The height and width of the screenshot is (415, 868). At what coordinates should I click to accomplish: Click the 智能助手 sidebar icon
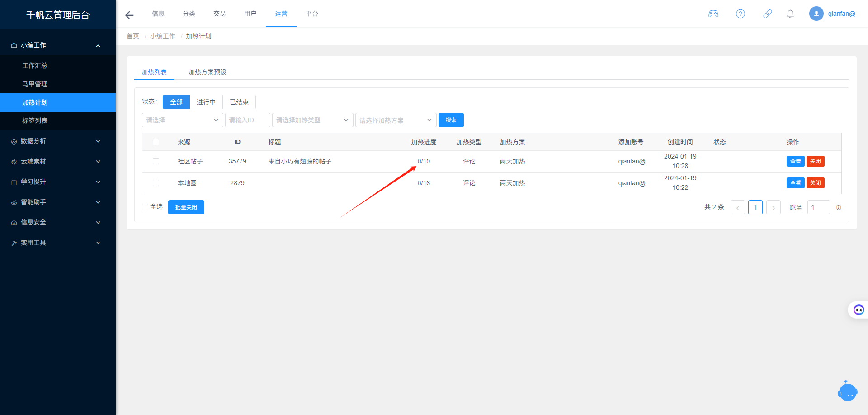click(x=14, y=202)
